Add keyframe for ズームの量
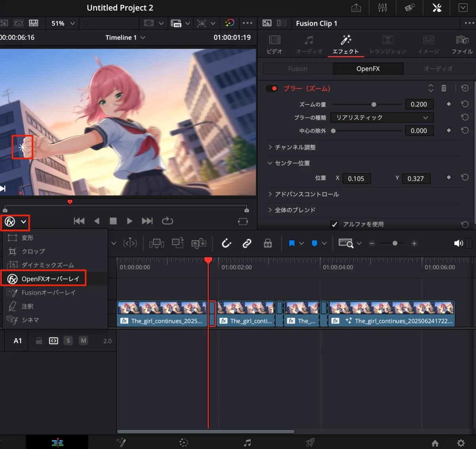The image size is (476, 449). pyautogui.click(x=449, y=104)
